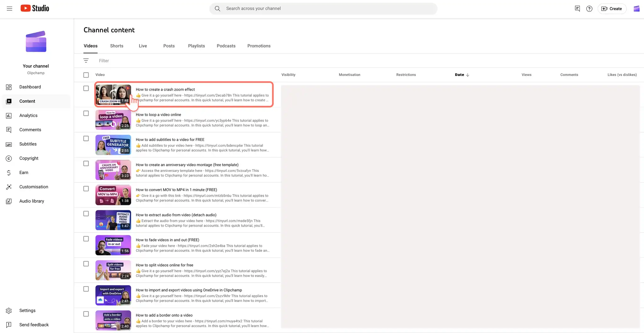Click title 'How to loop a video online'

(x=158, y=115)
